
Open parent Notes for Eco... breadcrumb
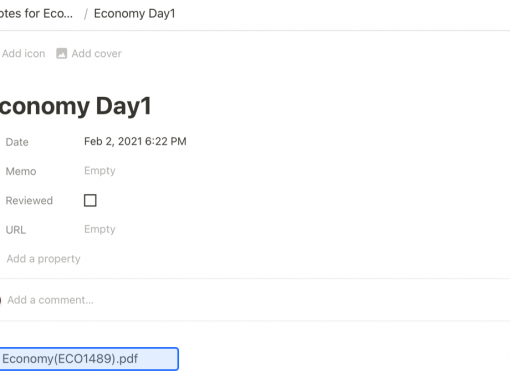(x=36, y=14)
